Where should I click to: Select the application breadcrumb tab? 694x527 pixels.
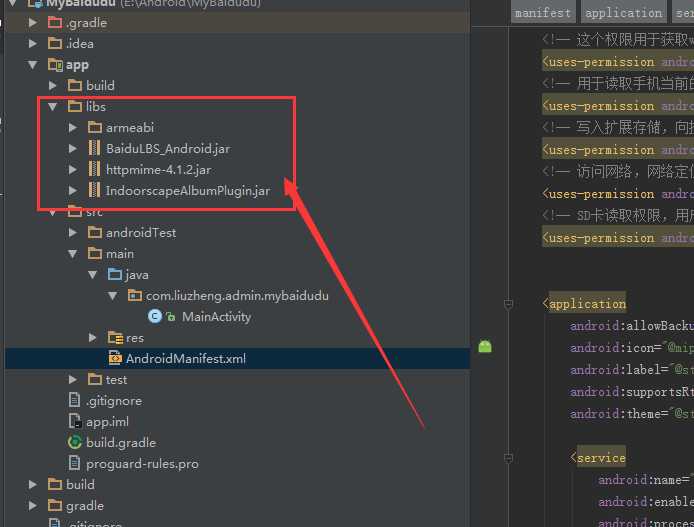click(624, 13)
